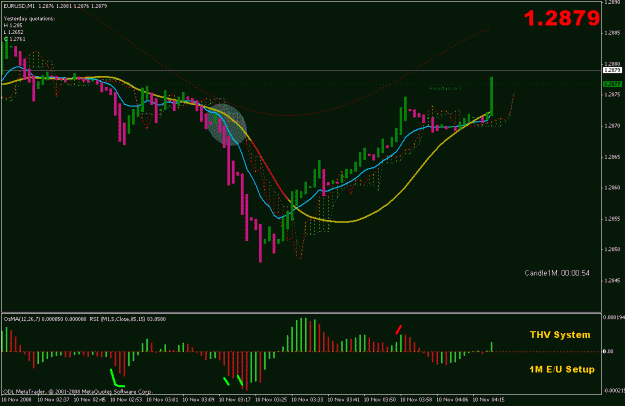
Task: Click yesterday's close 'C 1.2761' value
Action: click(x=14, y=39)
